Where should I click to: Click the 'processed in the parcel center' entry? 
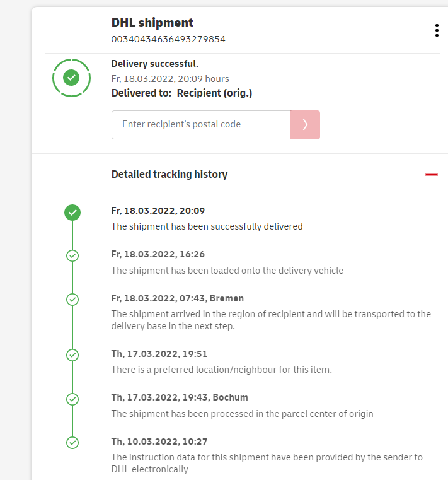click(243, 414)
